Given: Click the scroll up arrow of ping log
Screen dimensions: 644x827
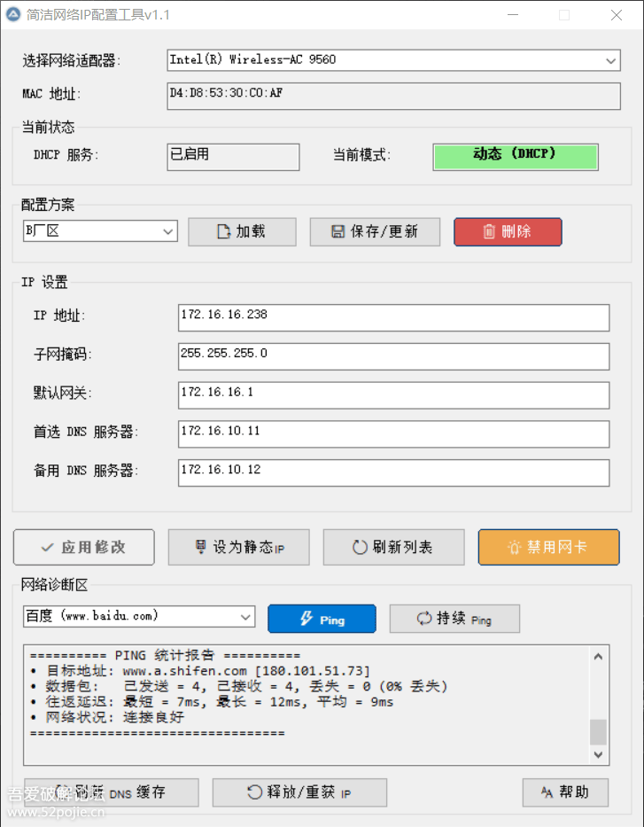Looking at the screenshot, I should [x=598, y=657].
